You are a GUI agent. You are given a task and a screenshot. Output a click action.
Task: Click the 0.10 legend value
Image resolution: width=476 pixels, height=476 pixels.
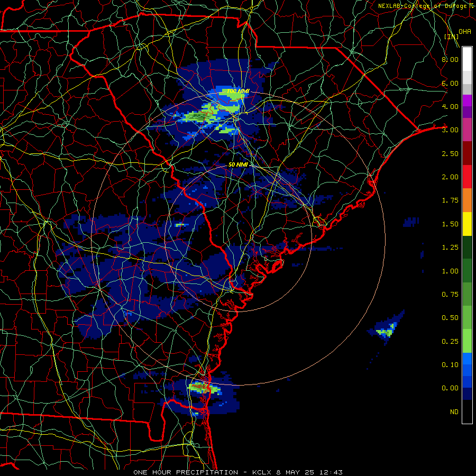coord(450,365)
